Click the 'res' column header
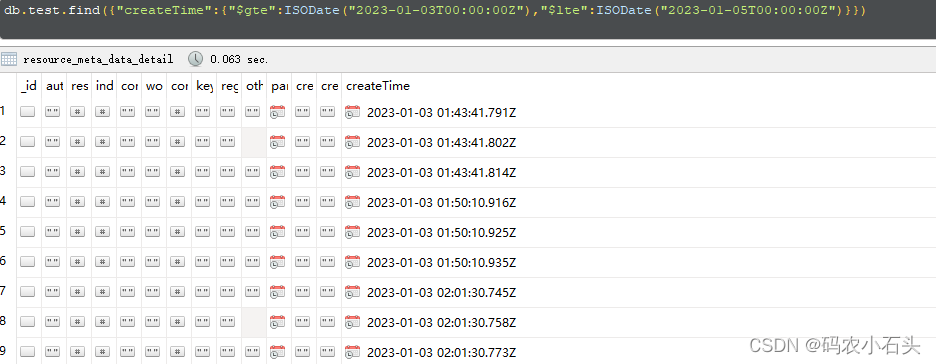 [79, 86]
